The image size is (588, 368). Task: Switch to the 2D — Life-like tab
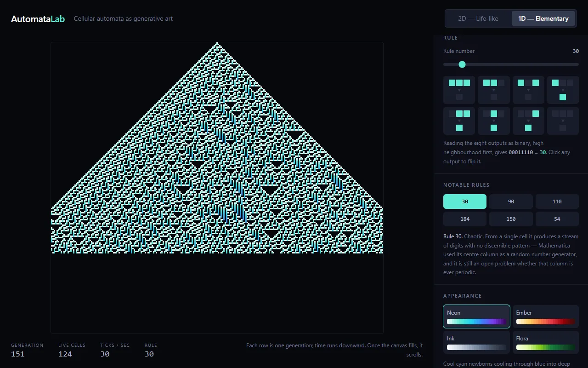[478, 18]
